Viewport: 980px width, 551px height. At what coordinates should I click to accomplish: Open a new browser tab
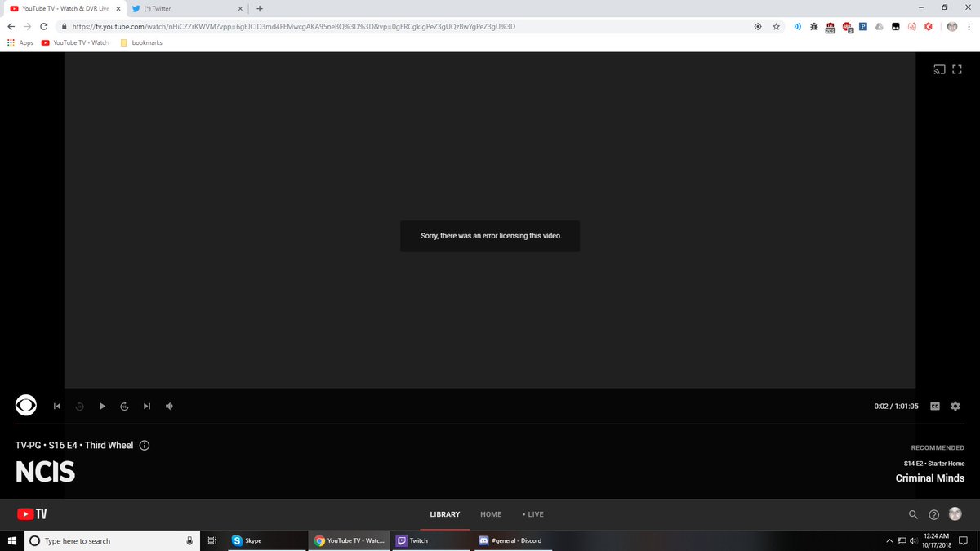(x=260, y=8)
